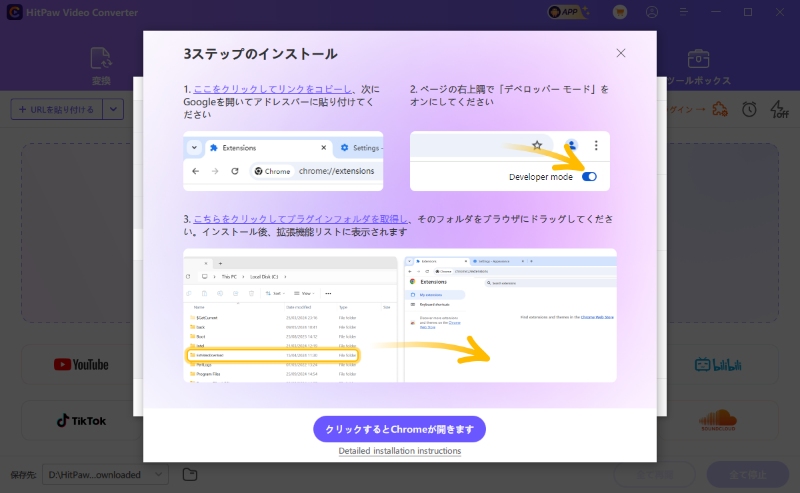This screenshot has height=493, width=800.
Task: Click the プラグインフォルダを取得し link
Action: tap(300, 219)
